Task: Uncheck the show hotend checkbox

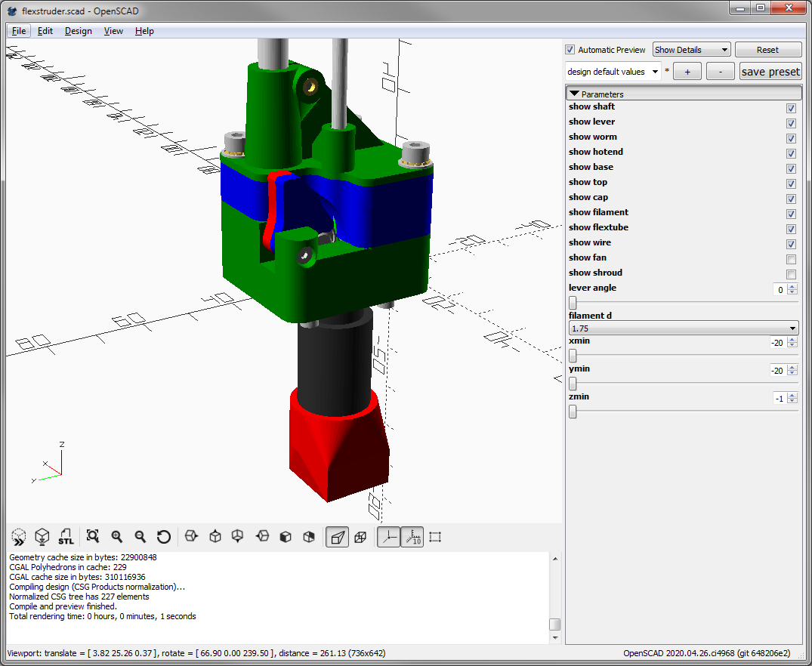Action: point(791,153)
